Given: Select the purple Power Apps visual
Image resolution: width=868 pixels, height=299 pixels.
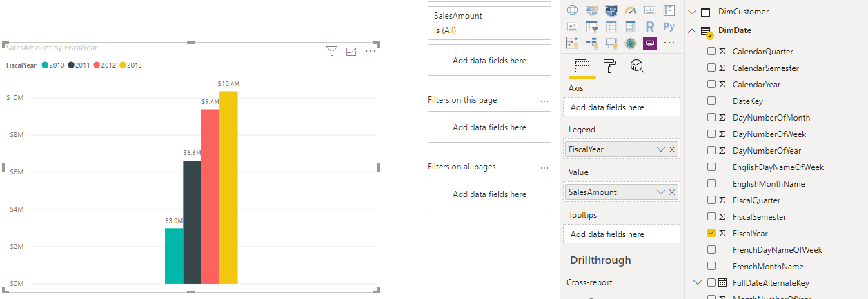Looking at the screenshot, I should [x=649, y=43].
